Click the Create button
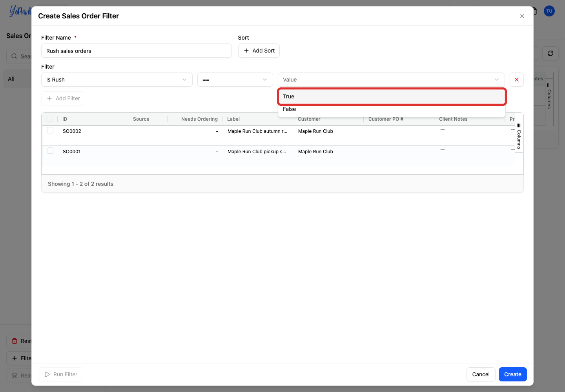Viewport: 565px width, 392px height. [512, 374]
